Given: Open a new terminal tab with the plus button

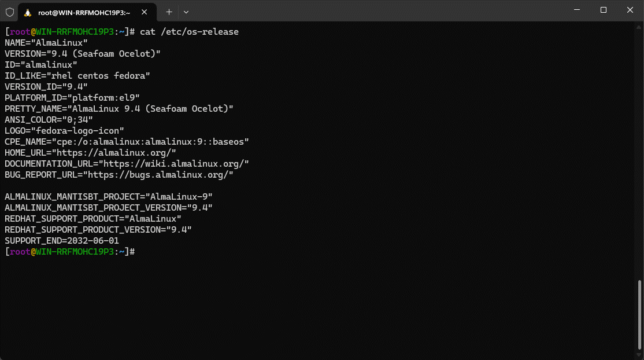Looking at the screenshot, I should [169, 12].
